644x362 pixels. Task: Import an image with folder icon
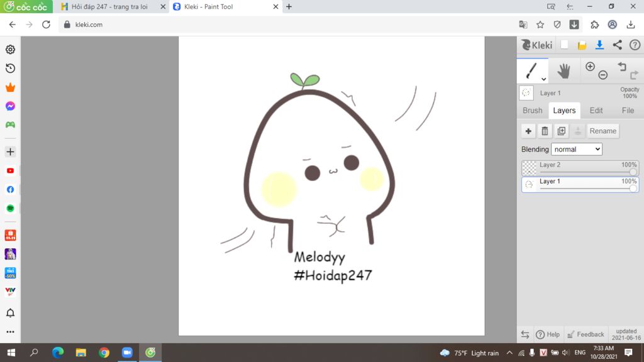582,45
